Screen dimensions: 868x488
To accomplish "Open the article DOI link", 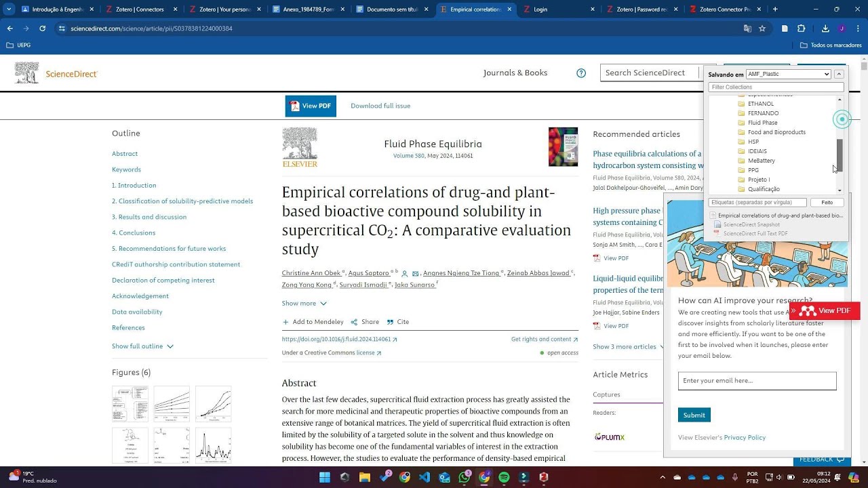I will tap(340, 340).
